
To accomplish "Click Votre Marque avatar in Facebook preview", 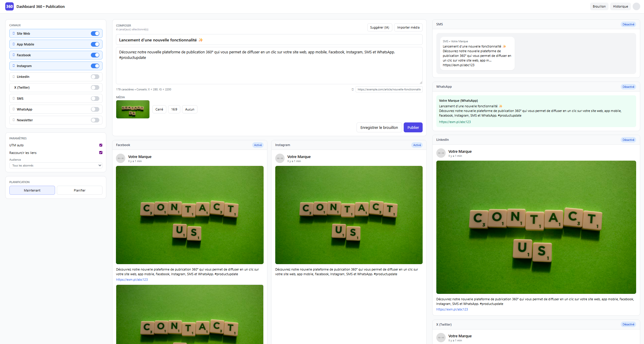I will click(121, 158).
